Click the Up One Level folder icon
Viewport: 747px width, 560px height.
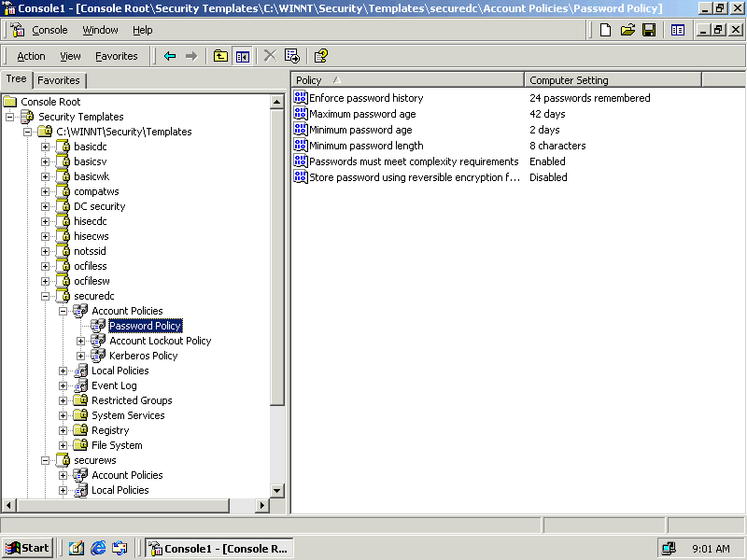tap(220, 56)
